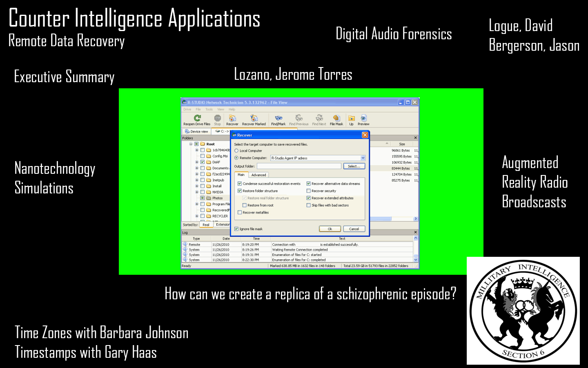This screenshot has width=588, height=368.
Task: Select the Local Computer radio button
Action: [x=236, y=151]
